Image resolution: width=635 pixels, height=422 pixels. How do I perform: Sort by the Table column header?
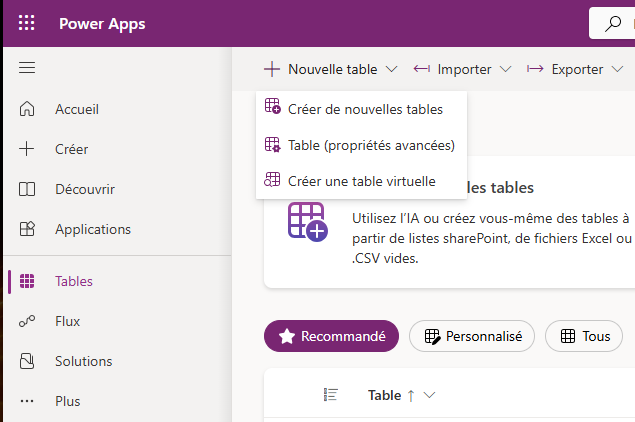click(x=384, y=395)
